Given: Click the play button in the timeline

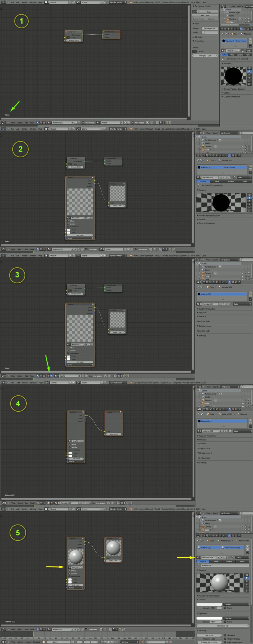Looking at the screenshot, I should tap(112, 642).
